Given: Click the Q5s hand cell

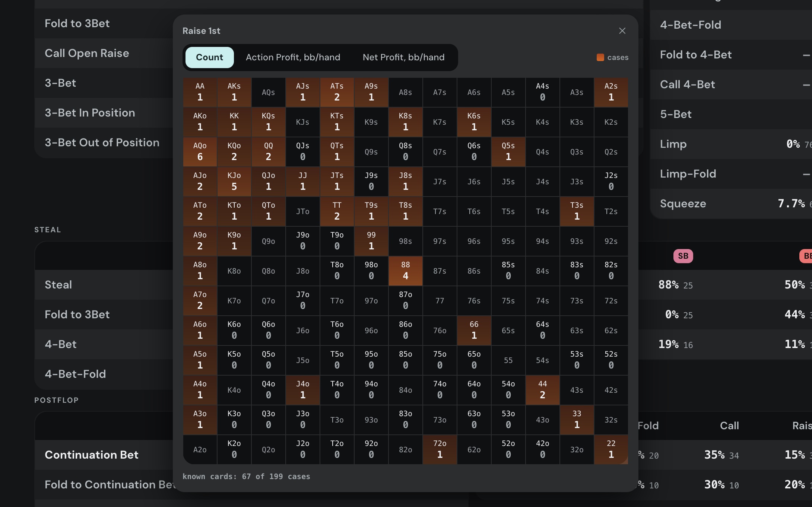Looking at the screenshot, I should click(508, 152).
